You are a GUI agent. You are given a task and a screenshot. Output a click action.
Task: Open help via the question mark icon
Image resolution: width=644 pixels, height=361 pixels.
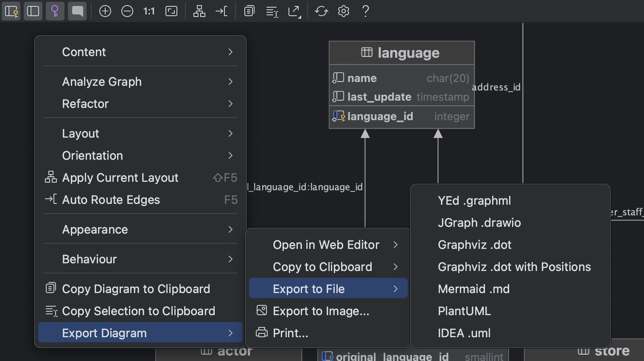(365, 11)
